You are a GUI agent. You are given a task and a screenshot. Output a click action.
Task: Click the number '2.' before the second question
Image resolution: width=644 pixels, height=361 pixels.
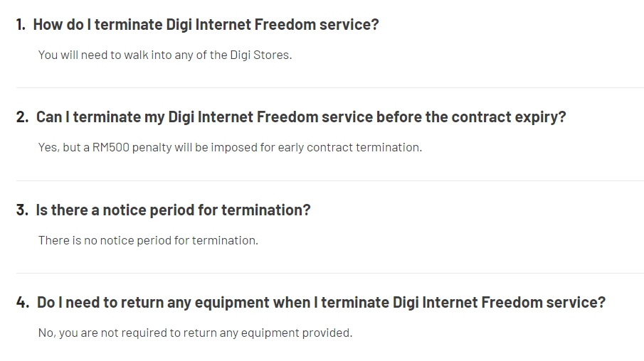pos(22,117)
